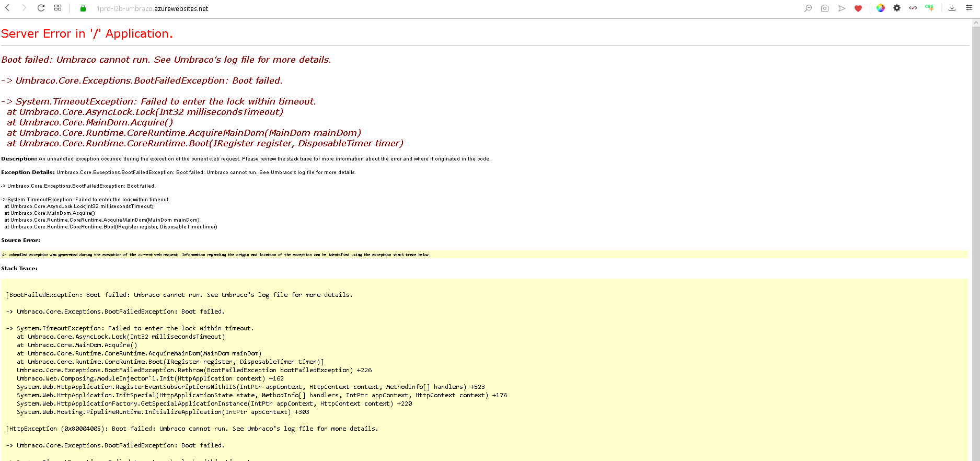The height and width of the screenshot is (461, 980).
Task: Click red 'CoreRuntime.Boot(IRegister register' line
Action: pyautogui.click(x=205, y=143)
